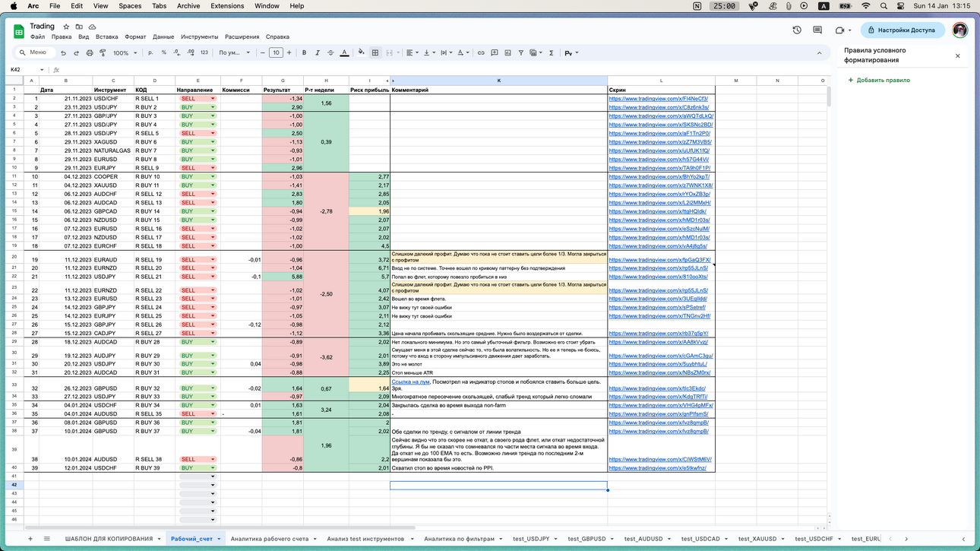The width and height of the screenshot is (980, 551).
Task: Create a filter with funnel icon
Action: (521, 53)
